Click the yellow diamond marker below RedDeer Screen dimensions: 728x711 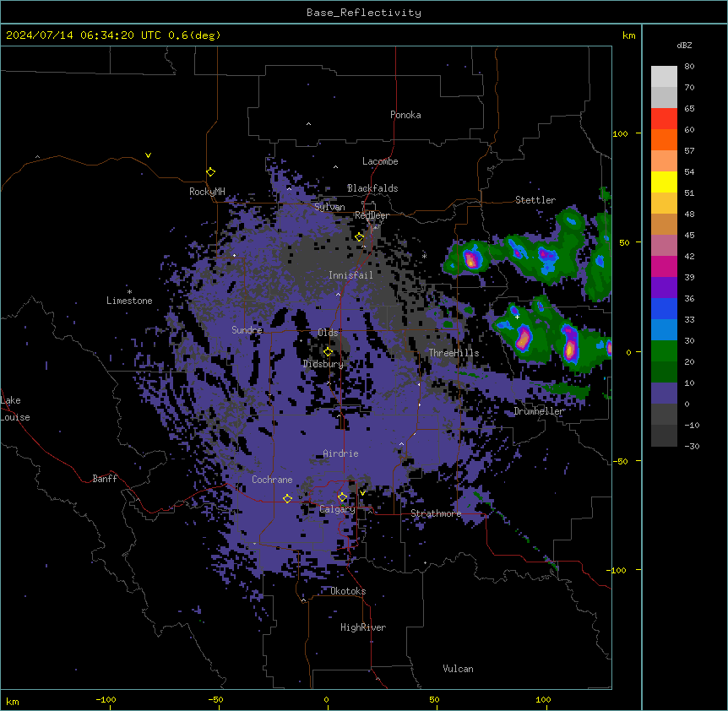[360, 237]
